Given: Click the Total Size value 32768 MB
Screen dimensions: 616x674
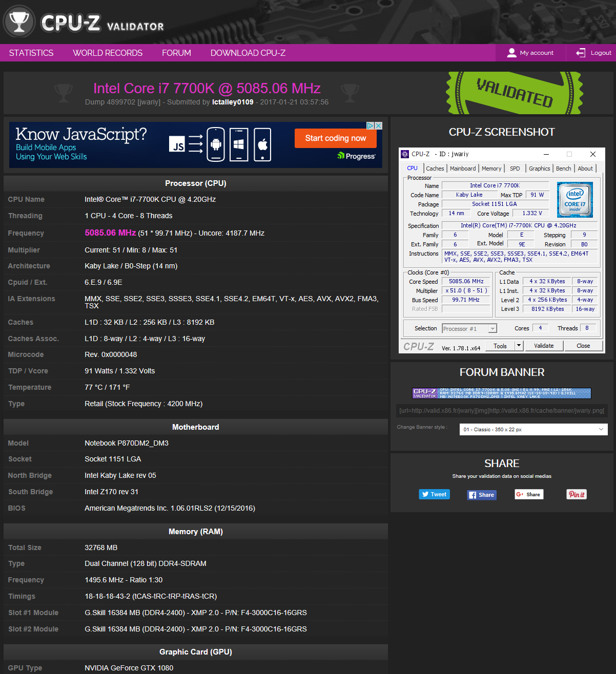Looking at the screenshot, I should [x=101, y=547].
